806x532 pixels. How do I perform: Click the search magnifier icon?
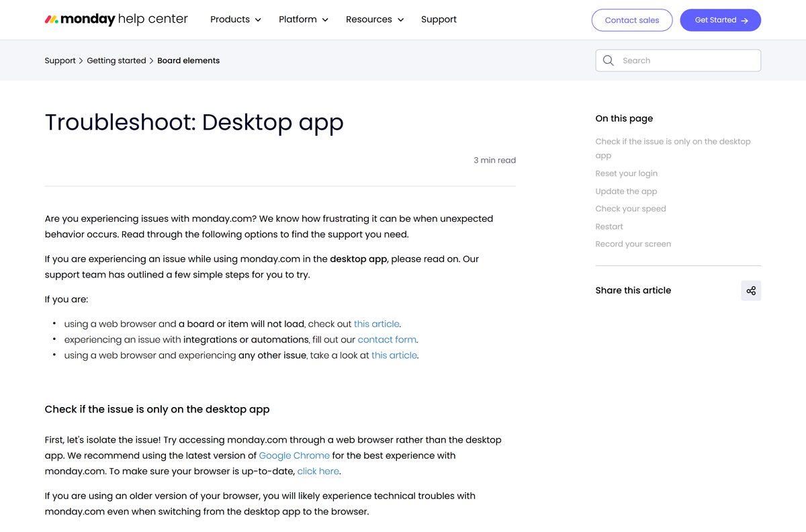[x=609, y=60]
